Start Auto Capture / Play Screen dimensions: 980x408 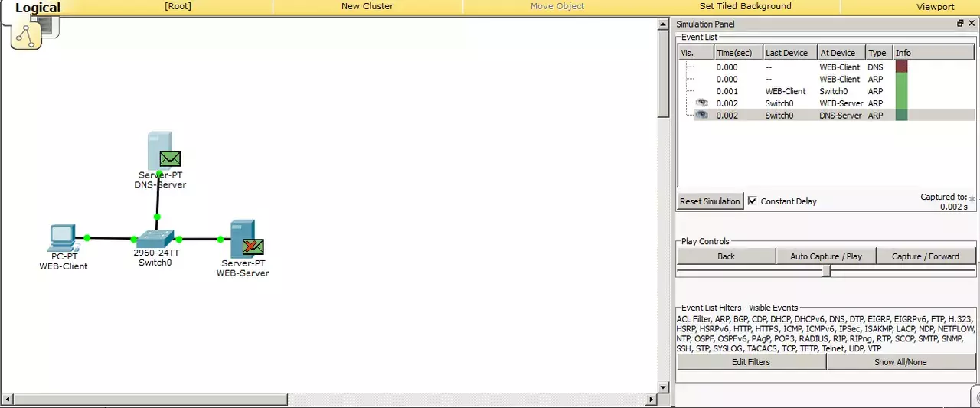[x=826, y=256]
